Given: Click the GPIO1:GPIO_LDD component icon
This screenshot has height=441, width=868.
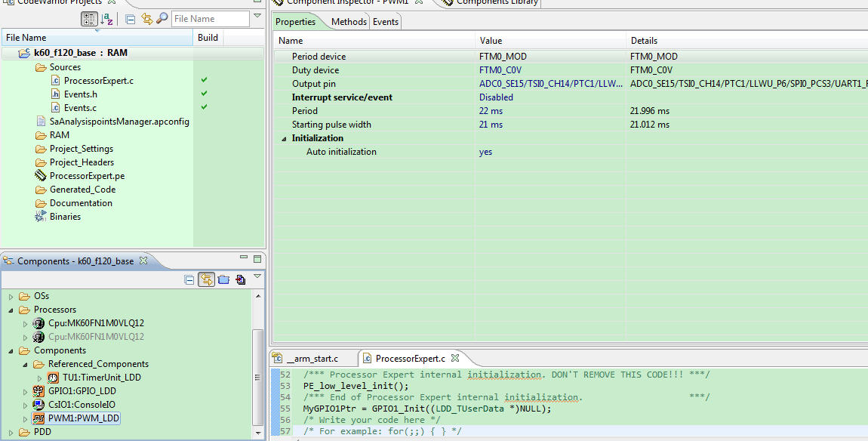Looking at the screenshot, I should 38,390.
